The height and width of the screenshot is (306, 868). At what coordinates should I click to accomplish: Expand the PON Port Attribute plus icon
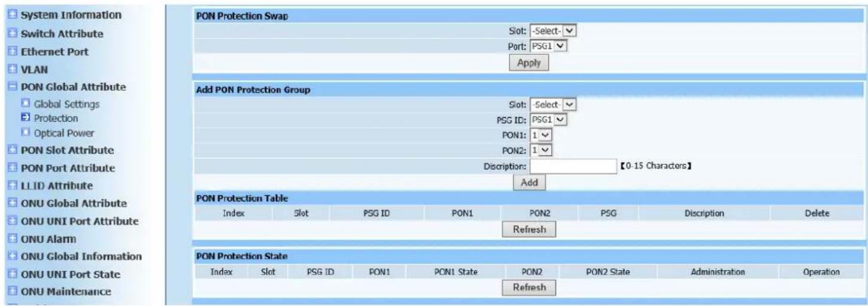[x=13, y=168]
